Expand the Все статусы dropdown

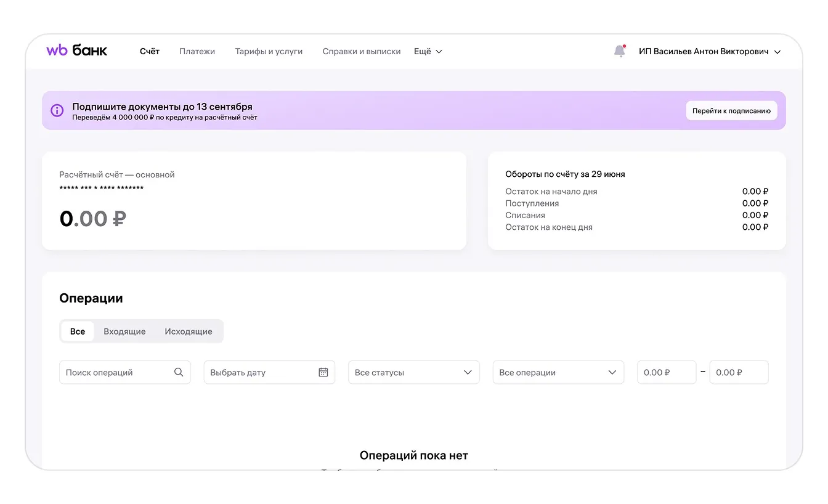pos(413,372)
